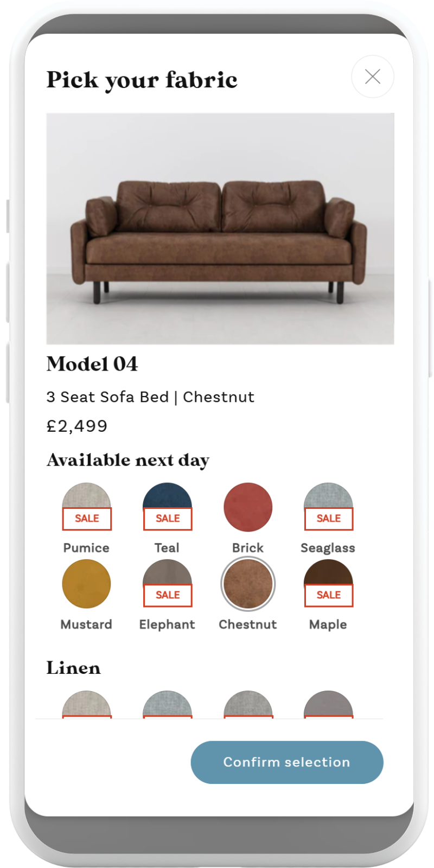The image size is (434, 868).
Task: Pick the Brick red fabric swatch
Action: (248, 507)
